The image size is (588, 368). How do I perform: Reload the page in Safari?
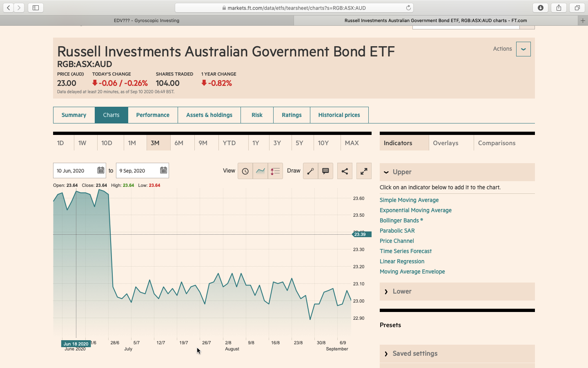[x=408, y=8]
